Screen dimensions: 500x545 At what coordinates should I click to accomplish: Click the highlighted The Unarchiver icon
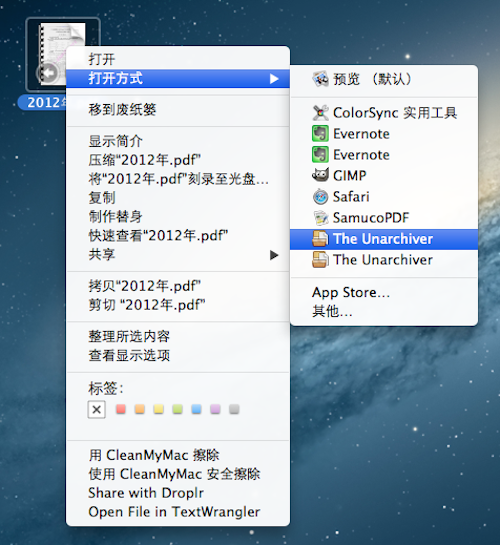(320, 239)
